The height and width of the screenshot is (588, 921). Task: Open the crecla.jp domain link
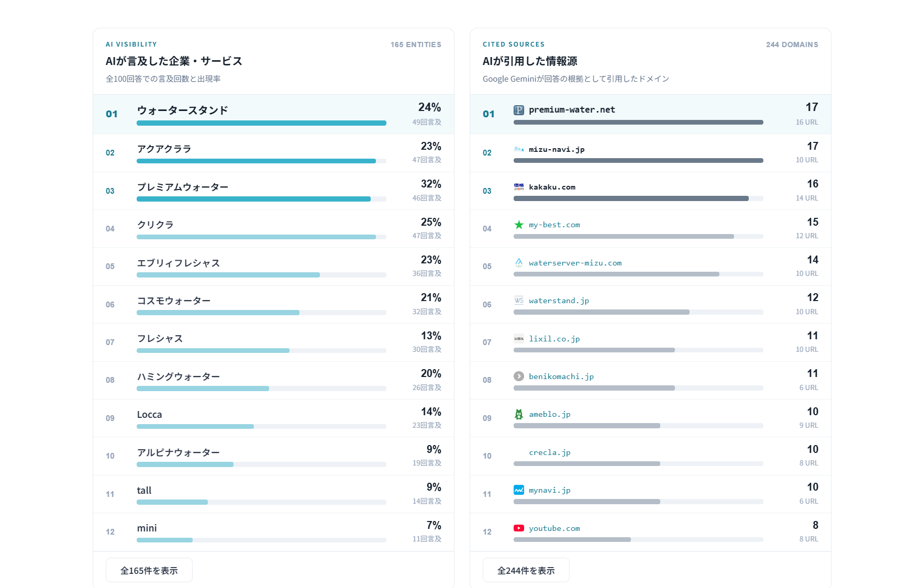550,452
